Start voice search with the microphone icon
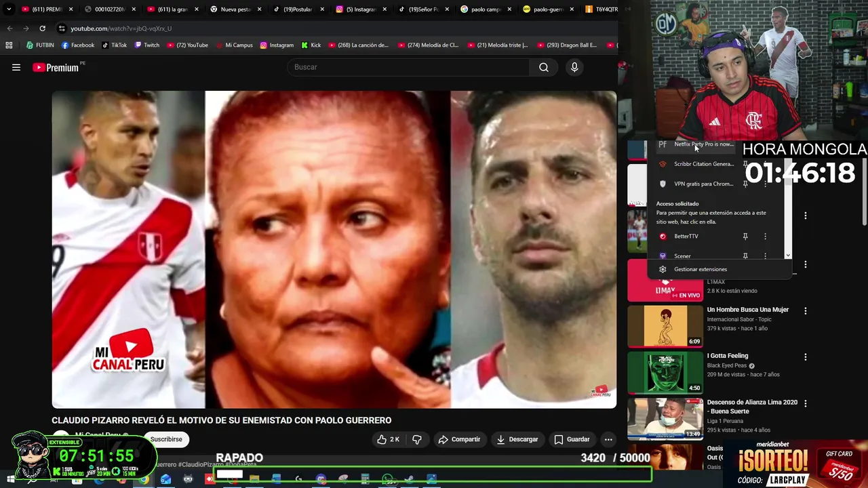 click(x=574, y=67)
